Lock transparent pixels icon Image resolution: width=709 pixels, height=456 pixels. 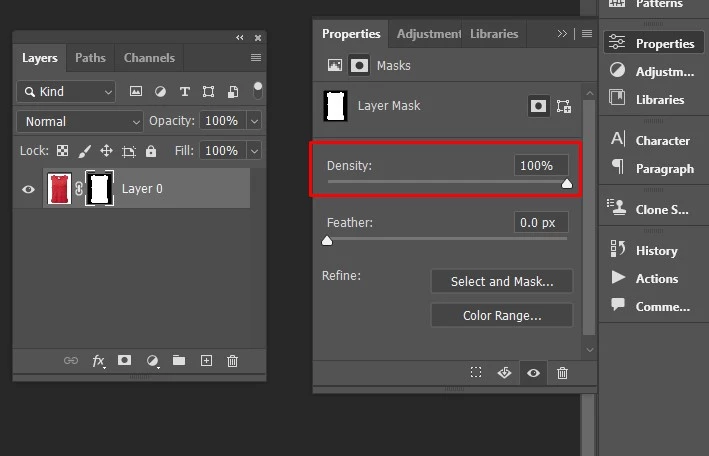tap(62, 151)
